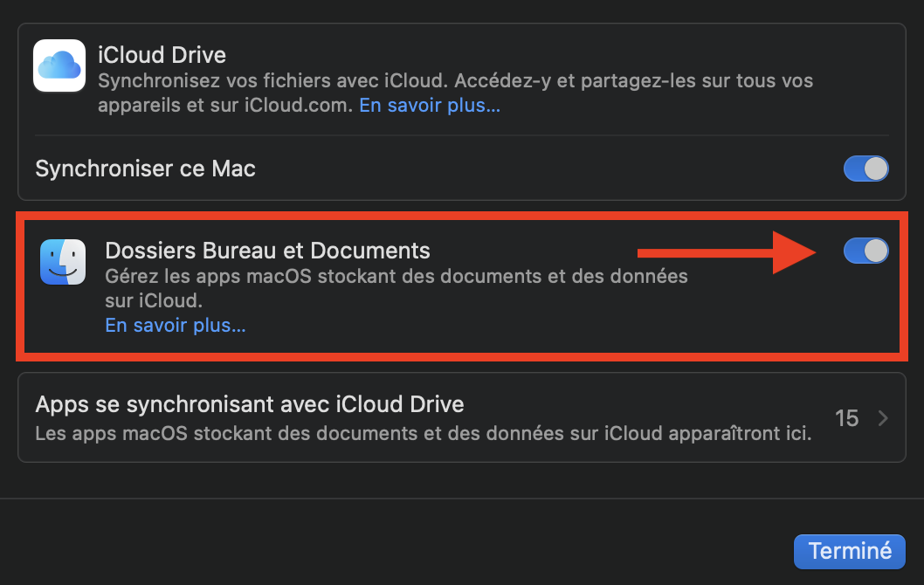
Task: Disable the Synchroniser ce Mac switch
Action: pyautogui.click(x=865, y=169)
